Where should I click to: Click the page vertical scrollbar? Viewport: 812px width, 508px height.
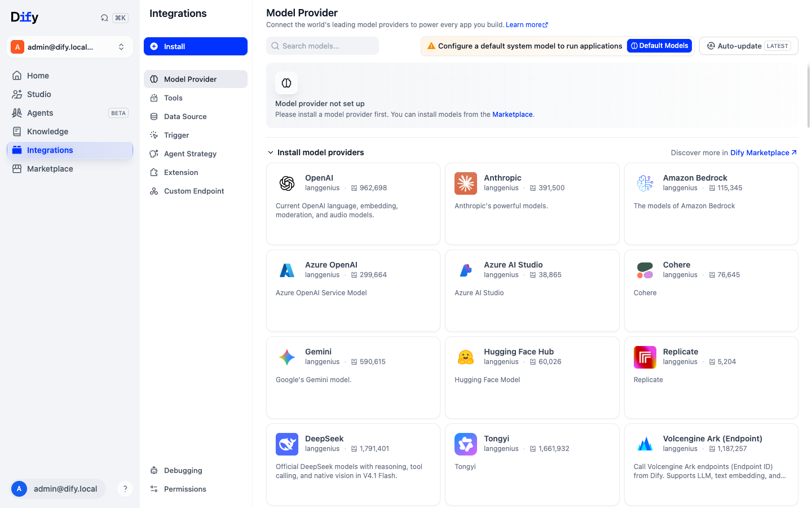[x=809, y=96]
